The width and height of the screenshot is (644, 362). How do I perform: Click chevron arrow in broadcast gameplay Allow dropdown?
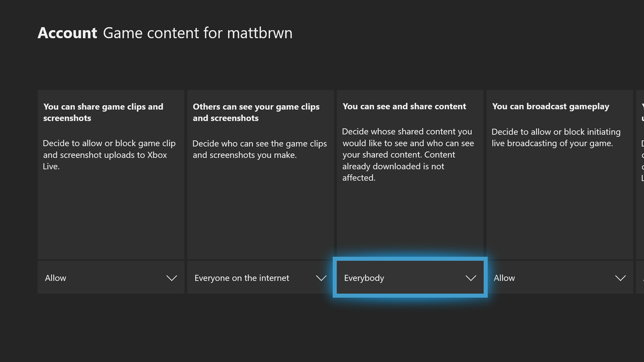620,278
